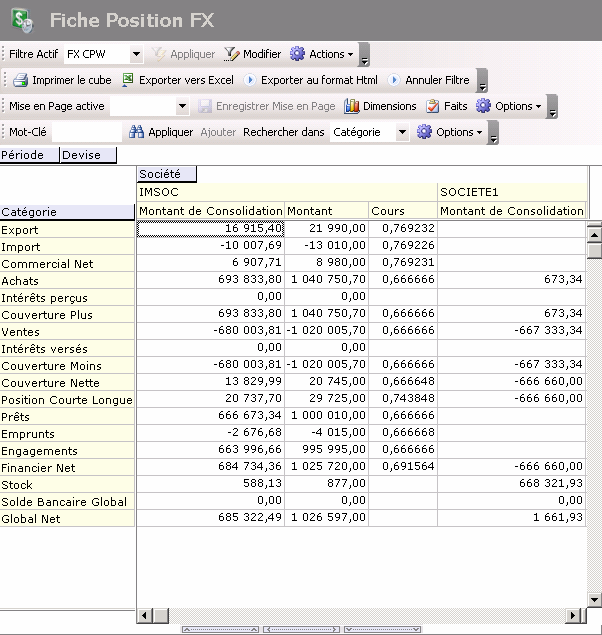Click the Période dimension button
The image size is (602, 635).
click(29, 155)
